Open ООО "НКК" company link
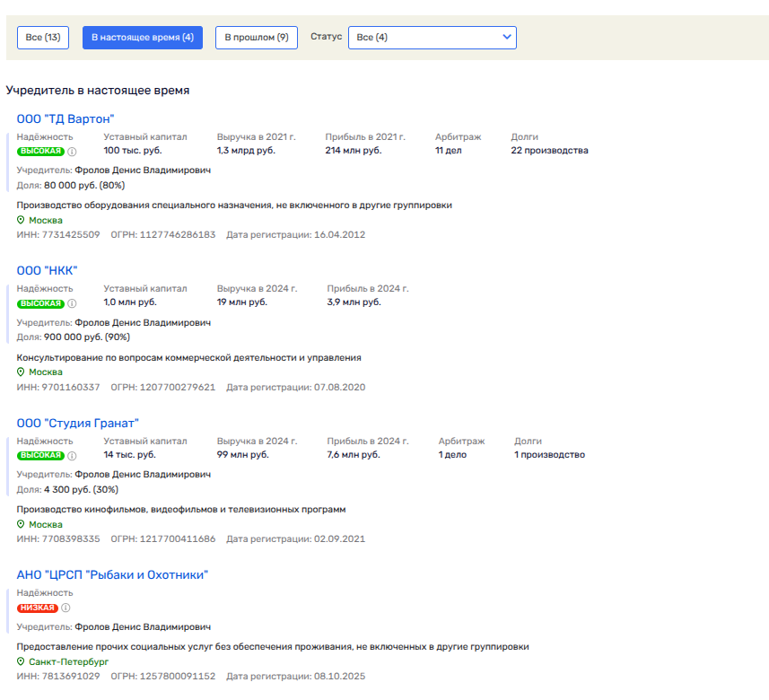Screen dimensions: 769x700 (x=48, y=271)
